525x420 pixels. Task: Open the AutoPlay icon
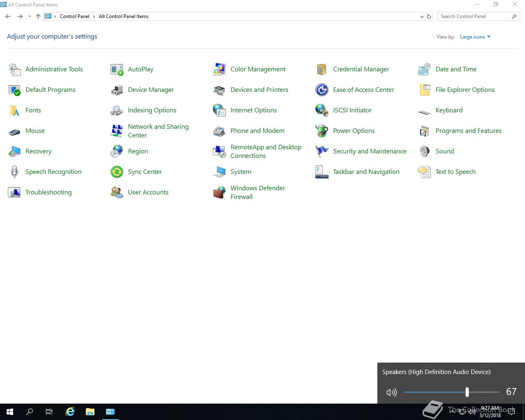(x=117, y=69)
